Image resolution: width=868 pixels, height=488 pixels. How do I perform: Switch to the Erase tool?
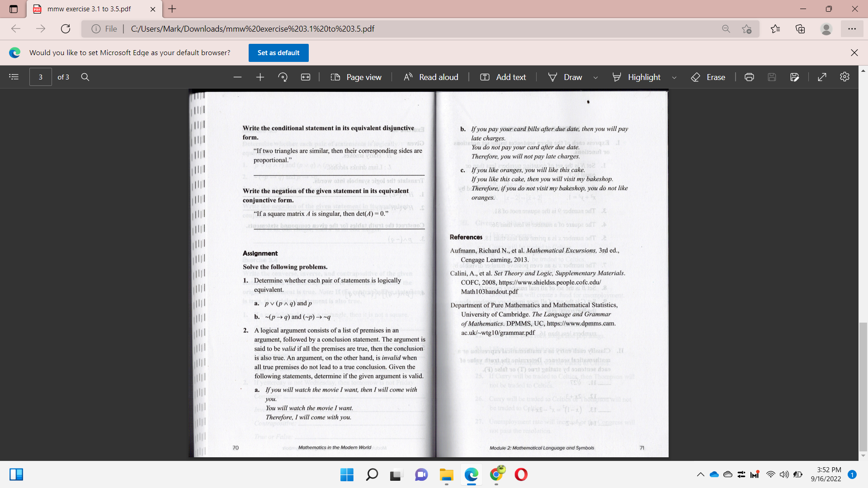[708, 77]
